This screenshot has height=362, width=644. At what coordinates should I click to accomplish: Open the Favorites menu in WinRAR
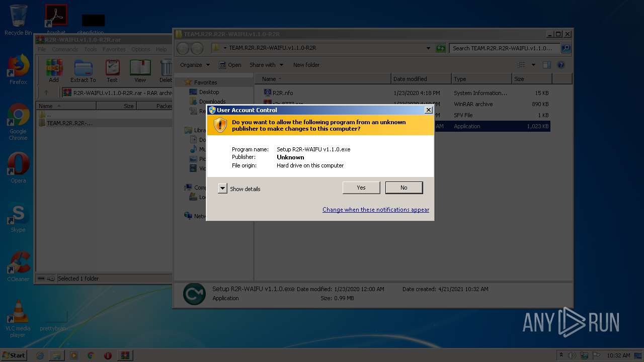point(114,49)
